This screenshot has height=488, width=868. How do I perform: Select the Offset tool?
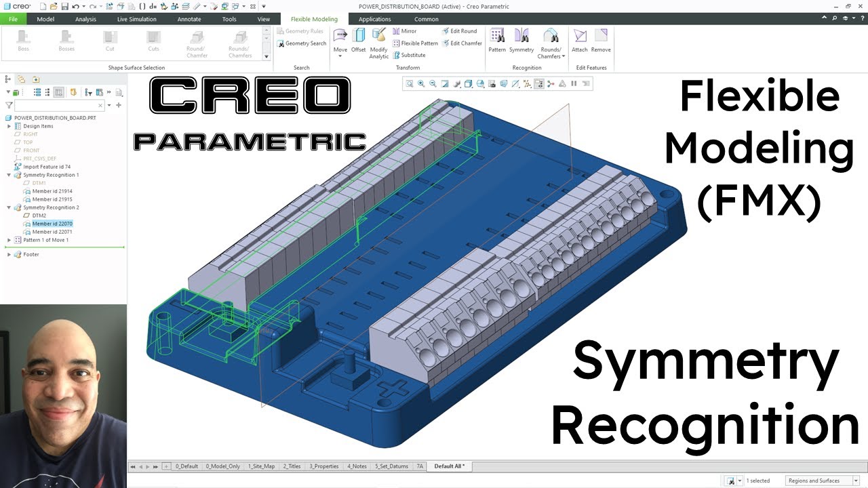coord(359,40)
